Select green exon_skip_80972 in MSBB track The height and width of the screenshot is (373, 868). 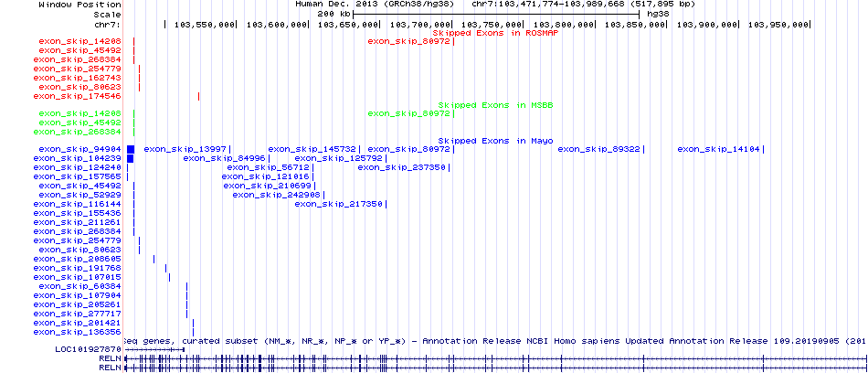pos(408,114)
